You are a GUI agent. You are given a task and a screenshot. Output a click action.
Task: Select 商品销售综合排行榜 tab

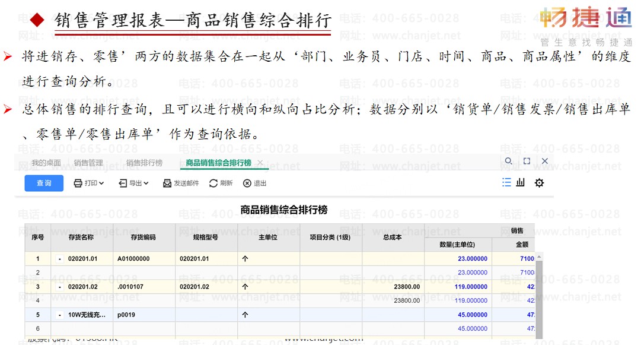pos(218,163)
